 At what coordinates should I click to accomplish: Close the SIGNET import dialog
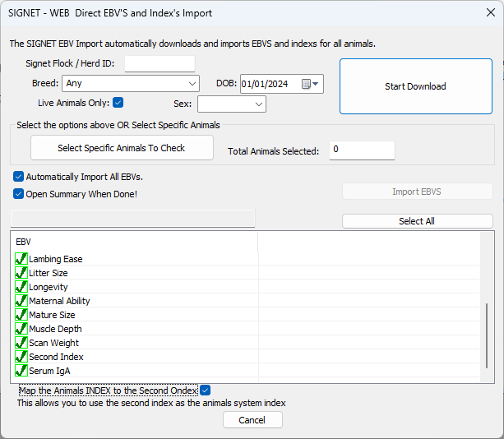491,12
